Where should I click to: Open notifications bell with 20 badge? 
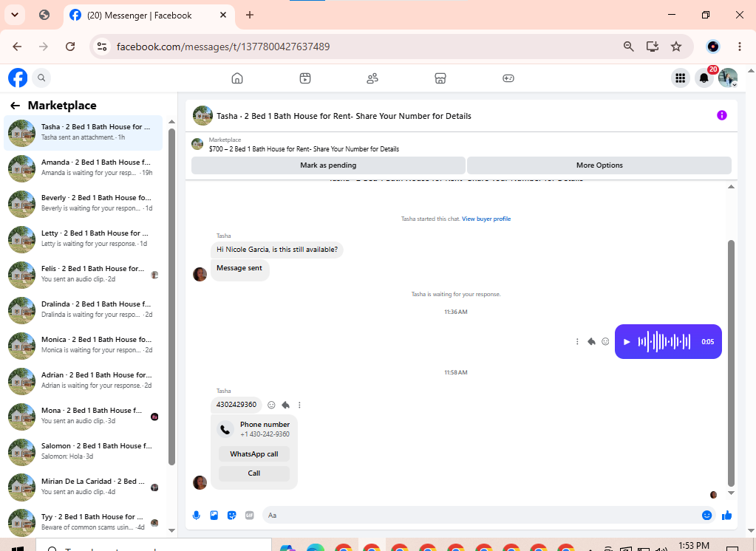point(704,78)
